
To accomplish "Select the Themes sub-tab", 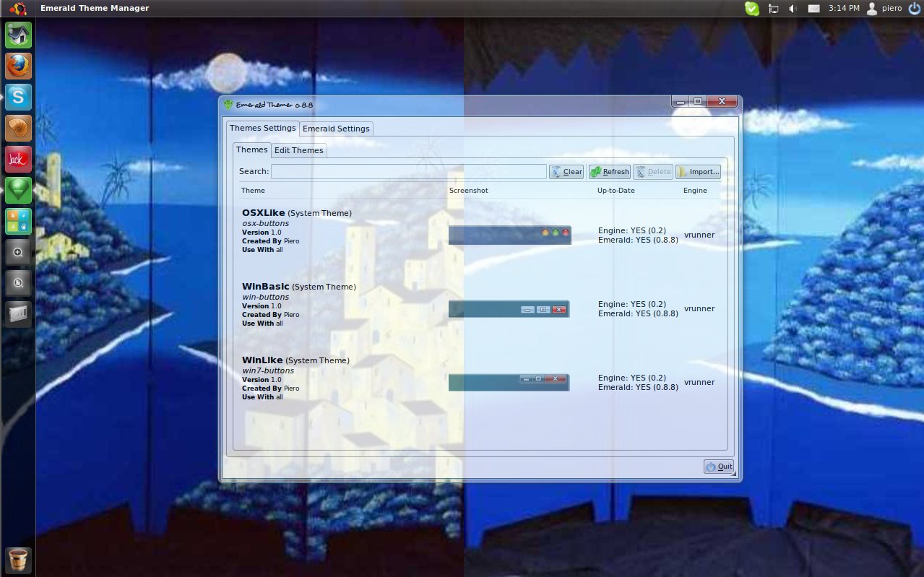I will tap(251, 149).
